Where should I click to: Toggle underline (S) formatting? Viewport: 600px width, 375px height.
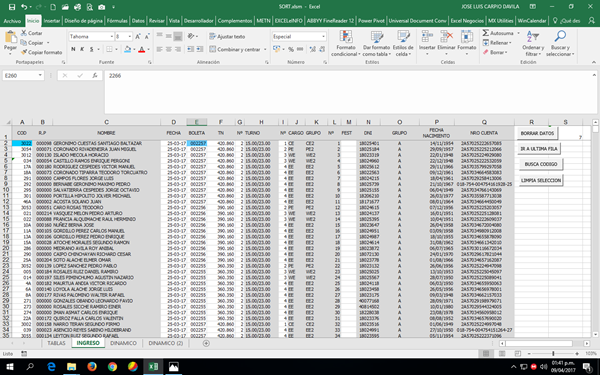pos(91,49)
